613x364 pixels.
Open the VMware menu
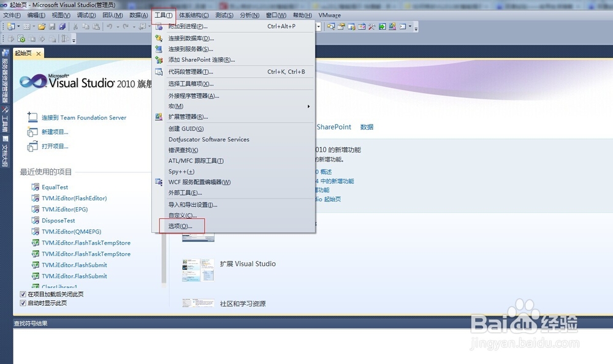(330, 15)
